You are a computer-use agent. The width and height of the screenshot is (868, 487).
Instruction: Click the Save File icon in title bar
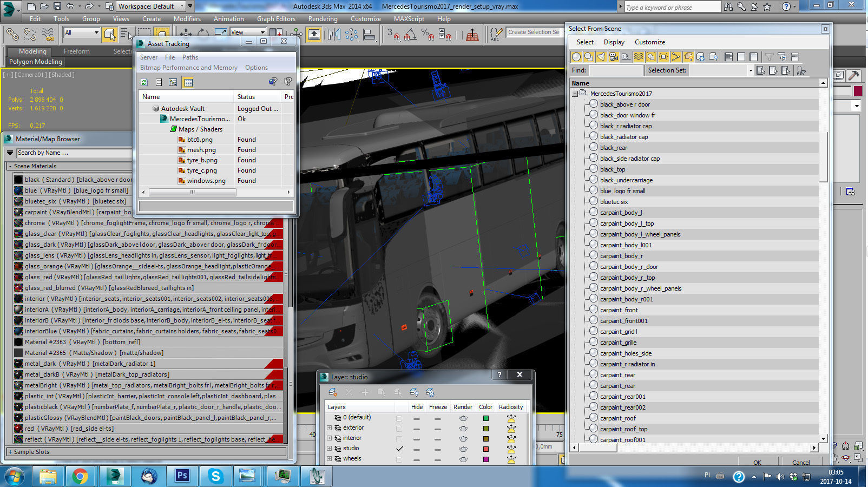[57, 6]
